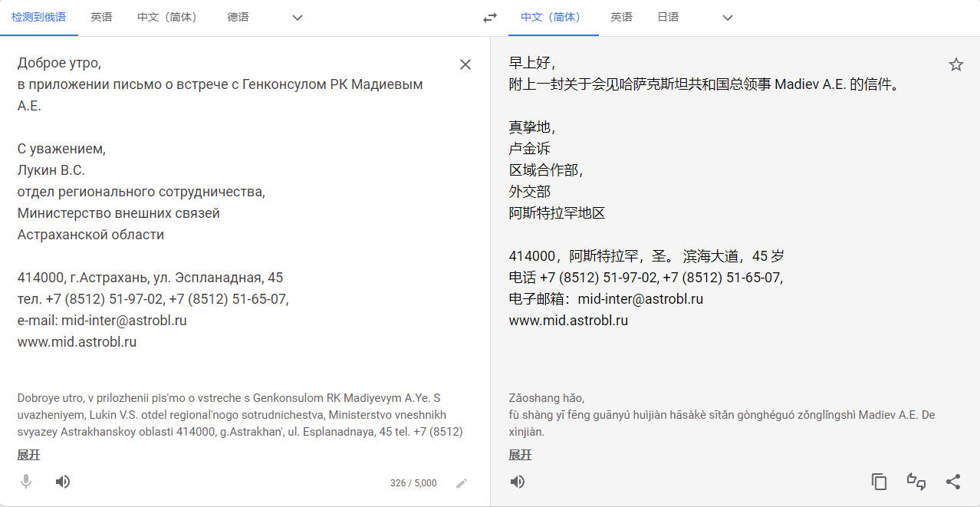980x507 pixels.
Task: Expand the target language list
Action: pyautogui.click(x=728, y=18)
